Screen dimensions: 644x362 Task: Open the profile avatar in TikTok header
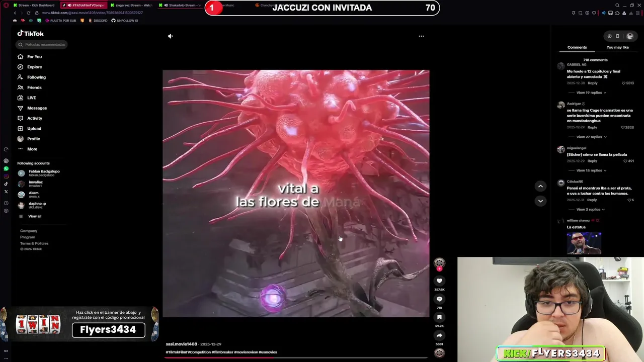(x=629, y=36)
